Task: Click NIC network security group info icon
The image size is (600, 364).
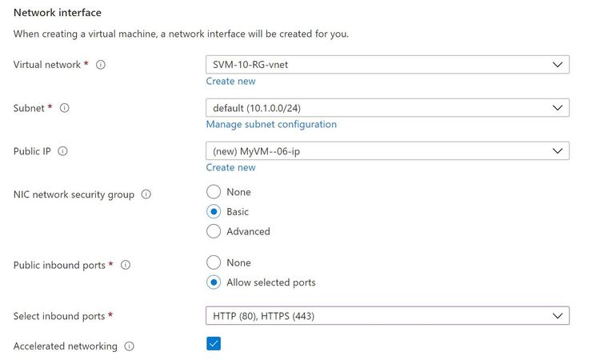Action: [146, 194]
